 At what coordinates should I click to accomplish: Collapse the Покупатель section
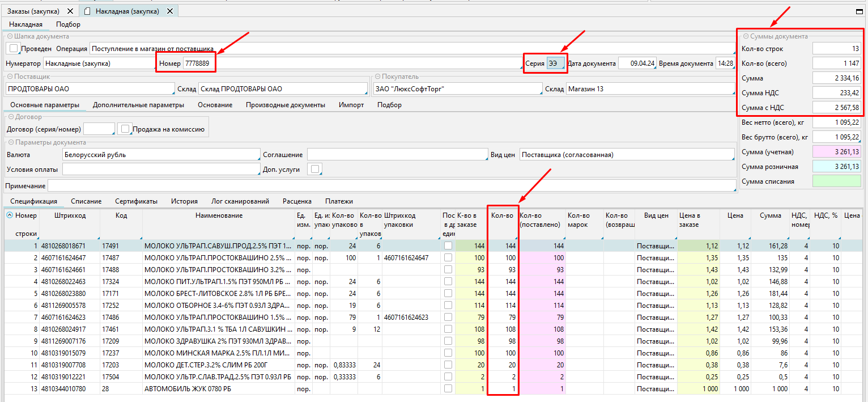377,77
